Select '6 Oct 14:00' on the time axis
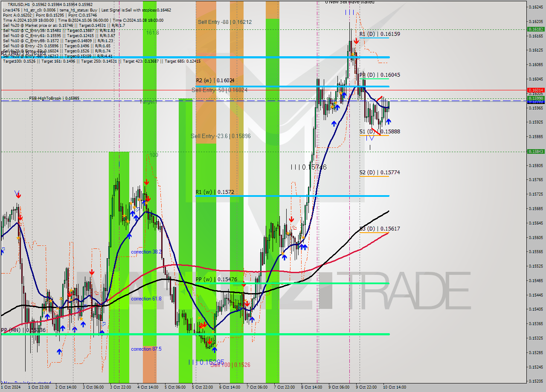Image resolution: width=546 pixels, height=392 pixels. 229,387
